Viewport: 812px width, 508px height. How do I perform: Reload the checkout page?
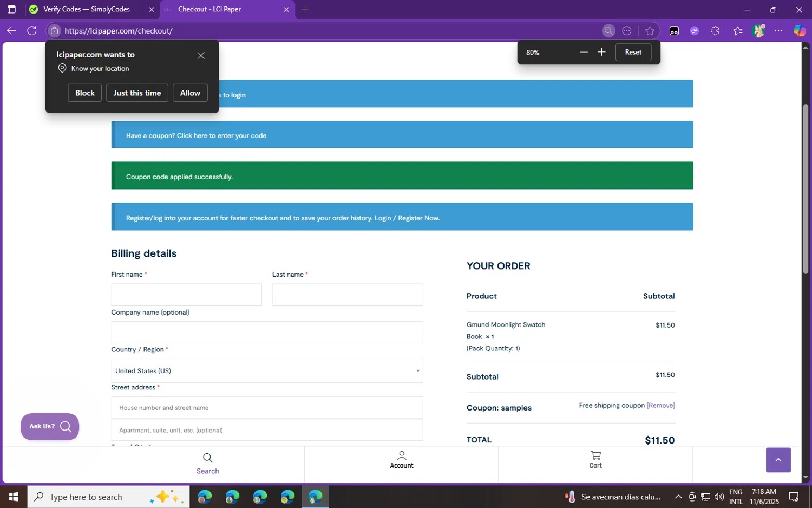pos(32,31)
